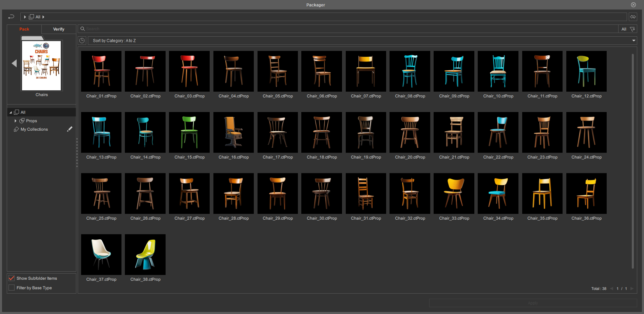
Task: Select Chair_37.ctProp white shell chair
Action: (101, 255)
